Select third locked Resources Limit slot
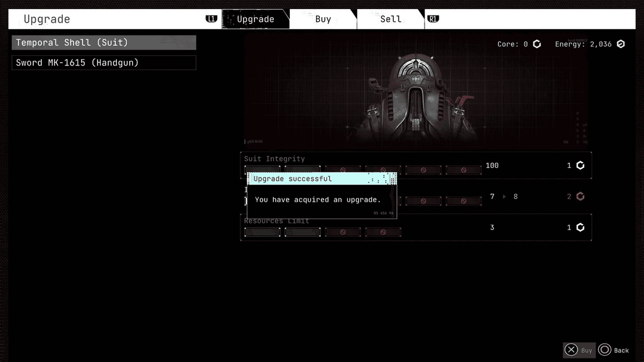Screen dimensions: 644x362 tap(343, 232)
